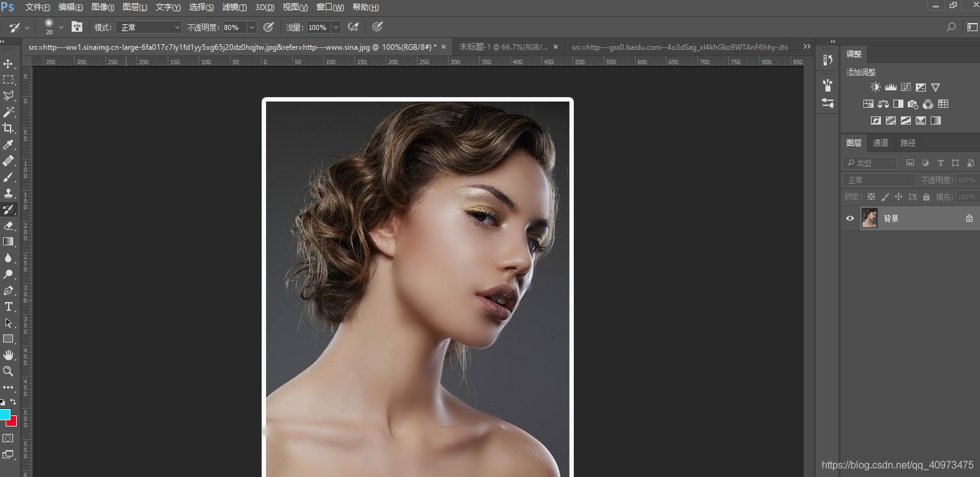The height and width of the screenshot is (477, 980).
Task: Select the Magic Wand tool
Action: click(x=8, y=112)
